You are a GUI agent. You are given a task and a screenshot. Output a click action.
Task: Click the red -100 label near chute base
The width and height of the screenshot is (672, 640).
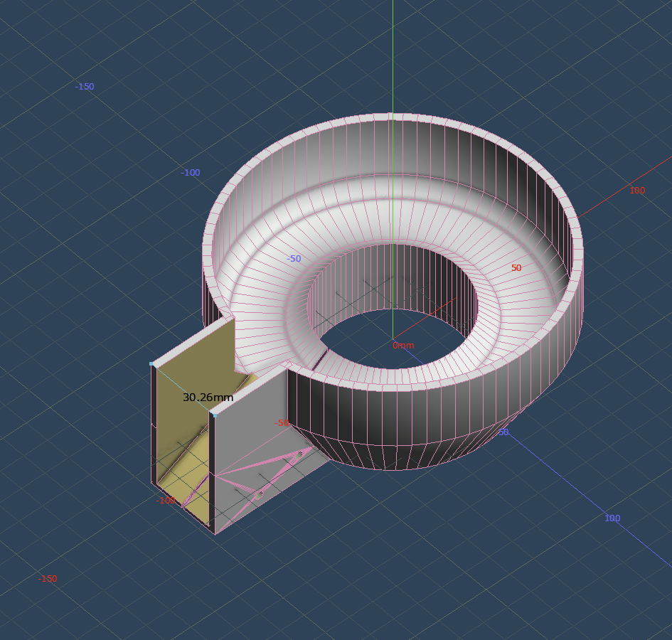point(165,501)
